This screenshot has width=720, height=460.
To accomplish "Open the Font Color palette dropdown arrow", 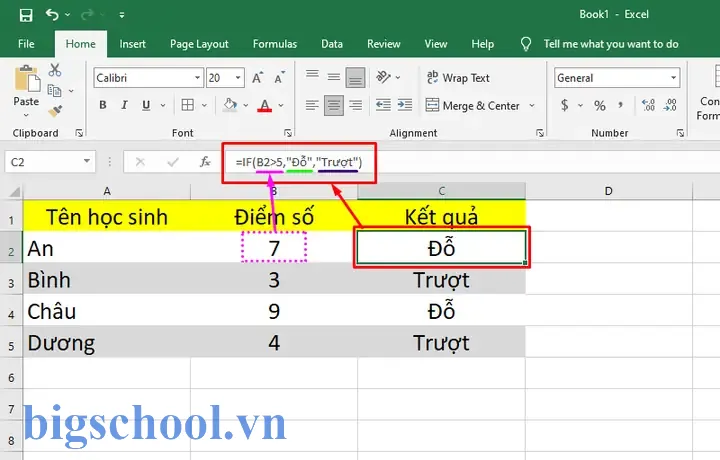I will pos(281,106).
